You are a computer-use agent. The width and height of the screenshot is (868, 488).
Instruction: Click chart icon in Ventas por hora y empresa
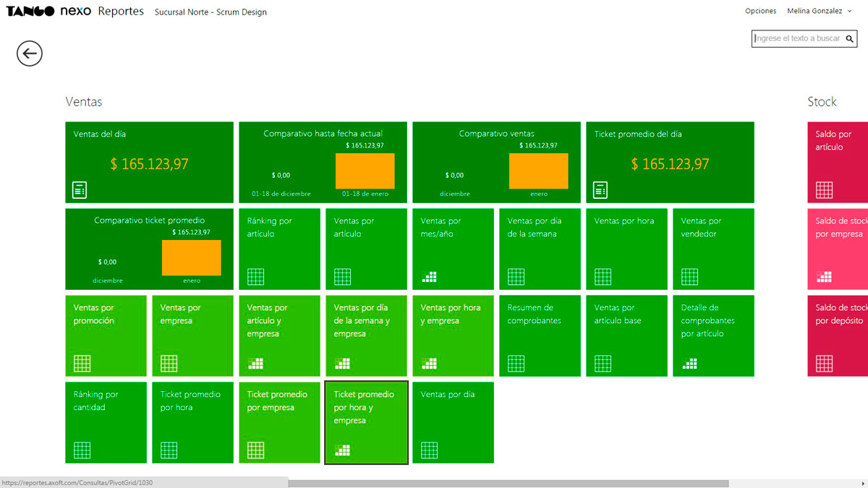429,364
